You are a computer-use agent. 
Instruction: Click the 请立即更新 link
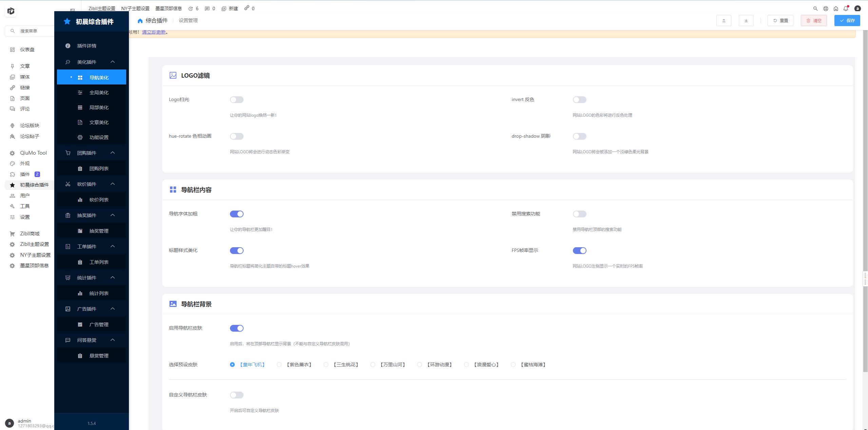click(154, 32)
